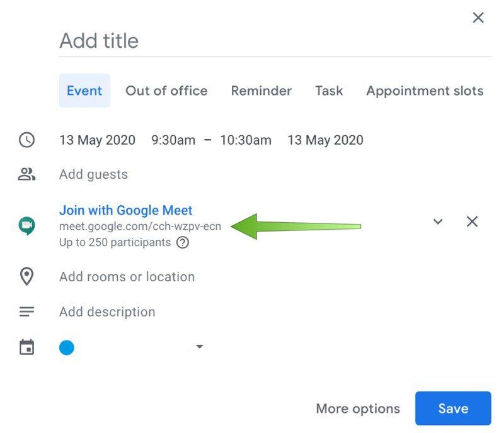Expand the Google Meet details chevron
504x433 pixels.
(x=437, y=222)
